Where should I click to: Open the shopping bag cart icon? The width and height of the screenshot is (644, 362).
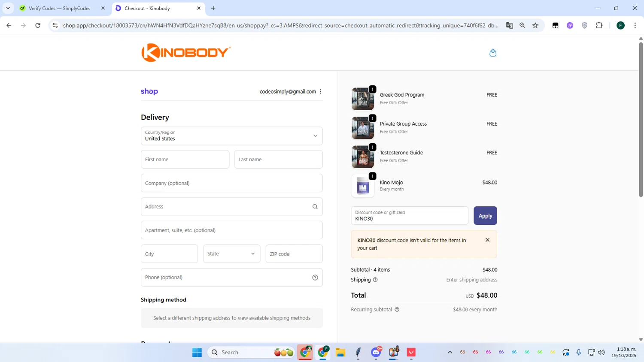pos(493,53)
